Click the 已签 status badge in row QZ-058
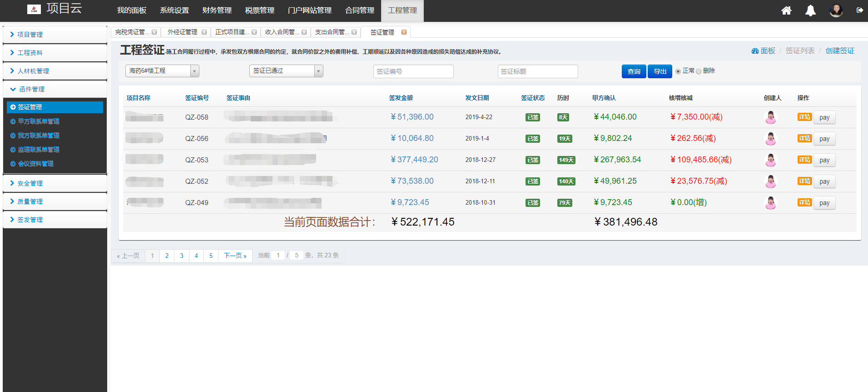This screenshot has width=868, height=392. click(533, 117)
